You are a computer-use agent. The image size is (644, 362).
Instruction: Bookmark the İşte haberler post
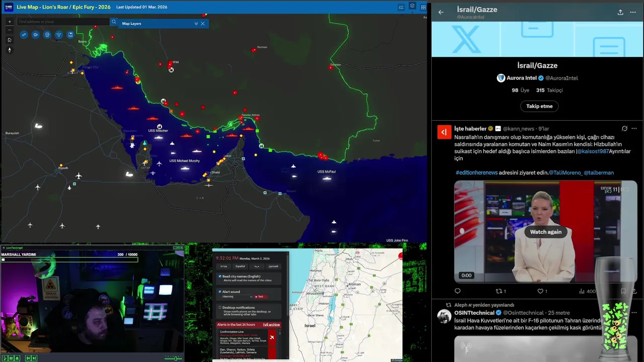tap(623, 291)
